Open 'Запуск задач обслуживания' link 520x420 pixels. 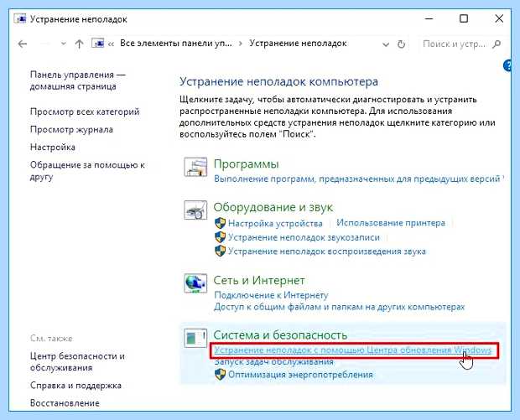(x=273, y=361)
